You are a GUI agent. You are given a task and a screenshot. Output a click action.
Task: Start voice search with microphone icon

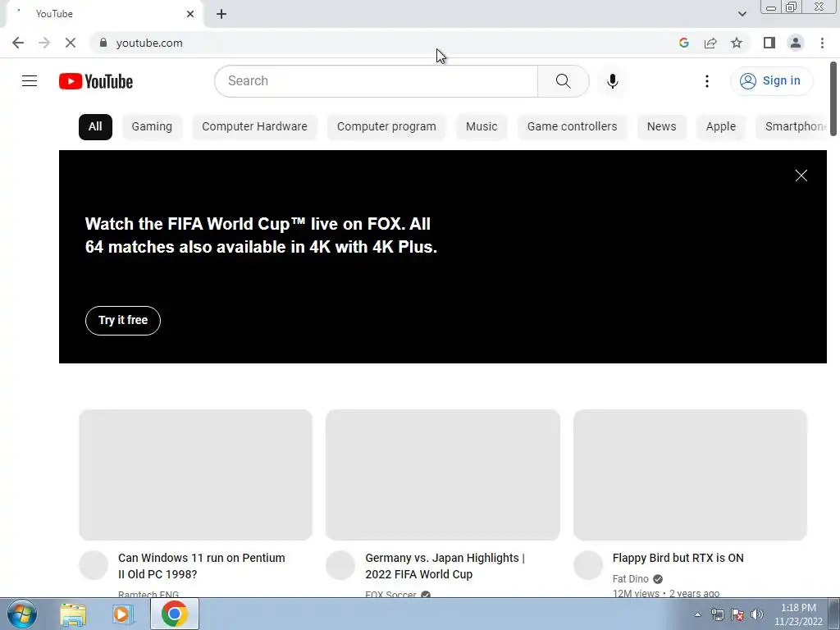612,81
